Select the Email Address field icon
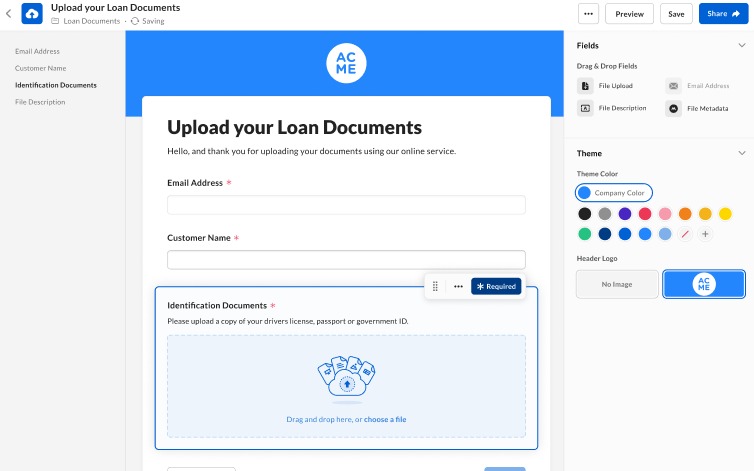The image size is (754, 471). click(674, 86)
